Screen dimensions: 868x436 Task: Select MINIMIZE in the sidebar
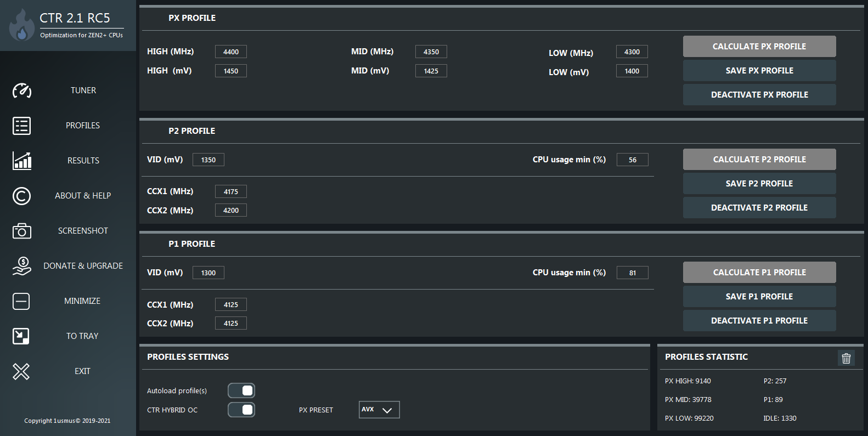[x=82, y=301]
